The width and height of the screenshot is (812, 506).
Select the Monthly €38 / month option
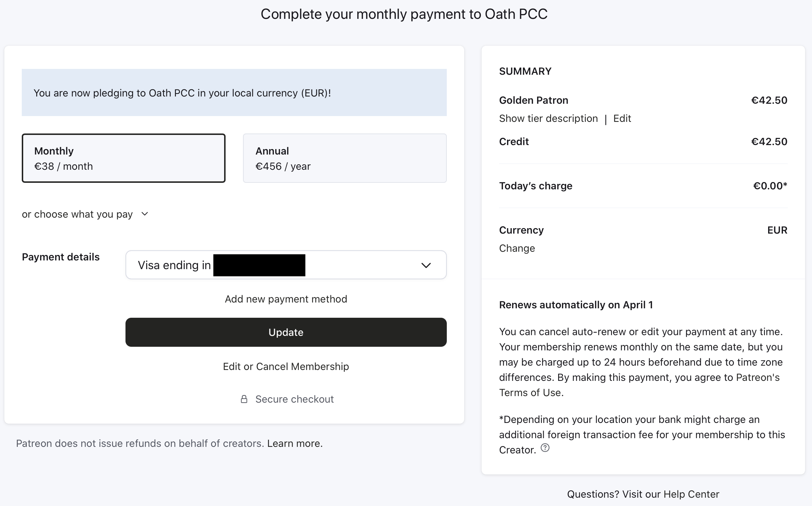[124, 158]
